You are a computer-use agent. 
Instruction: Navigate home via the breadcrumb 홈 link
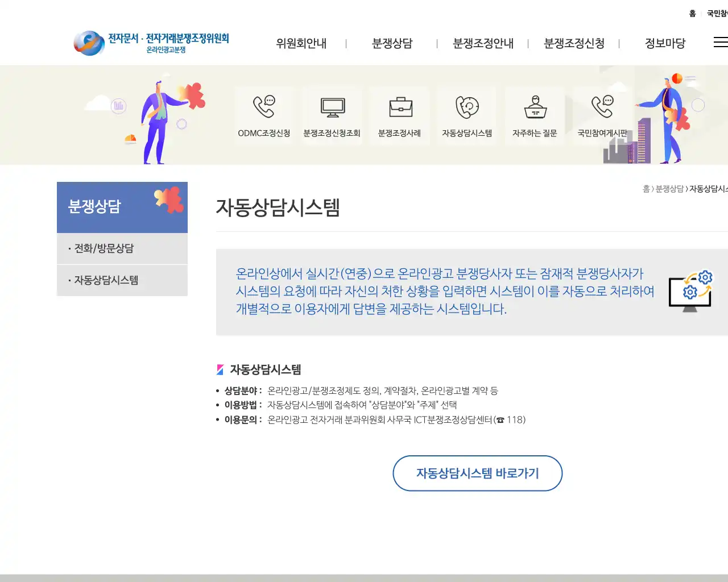pyautogui.click(x=646, y=189)
